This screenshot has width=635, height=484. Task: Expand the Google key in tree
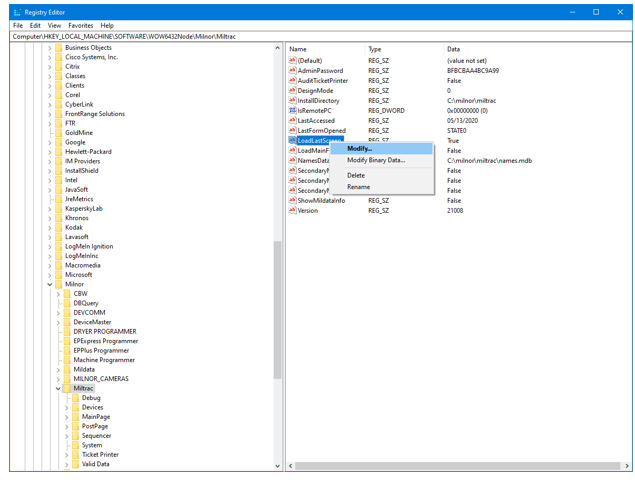coord(50,142)
